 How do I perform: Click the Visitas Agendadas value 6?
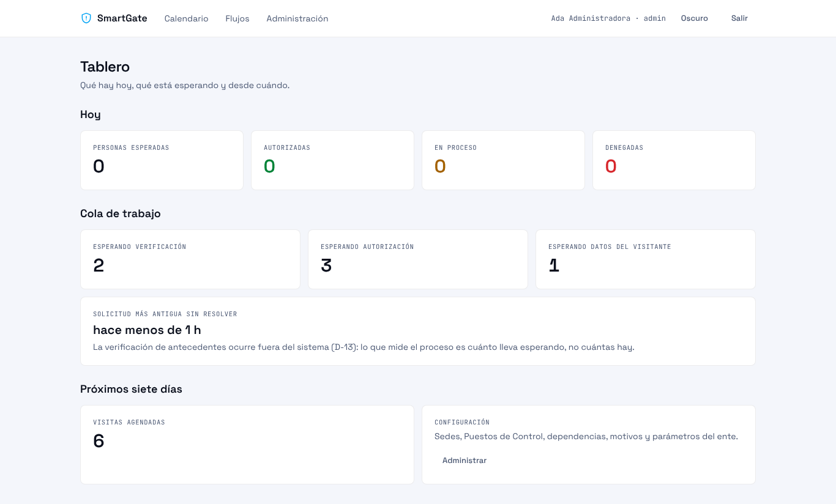[x=99, y=441]
